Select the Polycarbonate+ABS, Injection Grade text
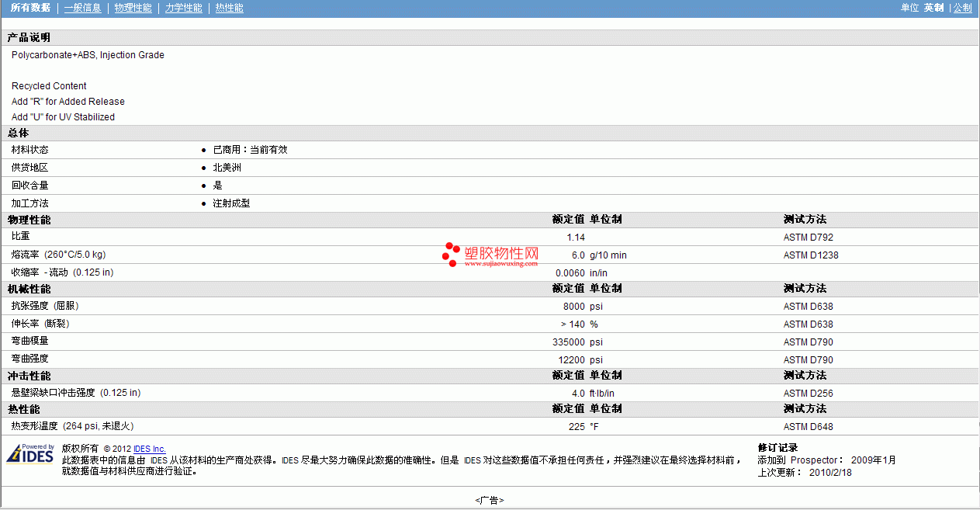Viewport: 980px width, 510px height. [x=88, y=55]
